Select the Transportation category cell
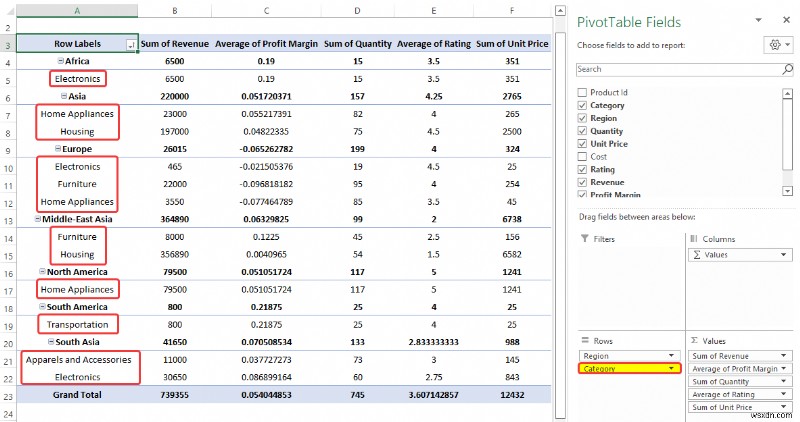 (x=77, y=325)
